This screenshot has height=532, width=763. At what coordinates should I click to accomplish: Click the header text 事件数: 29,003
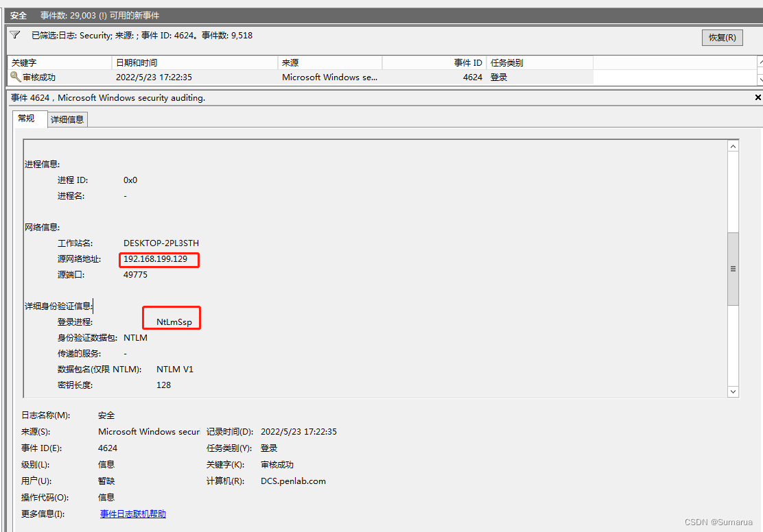point(68,16)
